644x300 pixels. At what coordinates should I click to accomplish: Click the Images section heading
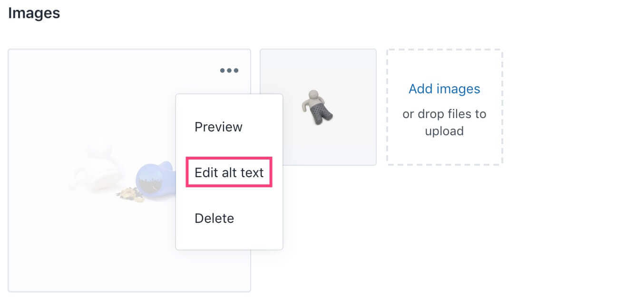click(x=34, y=13)
